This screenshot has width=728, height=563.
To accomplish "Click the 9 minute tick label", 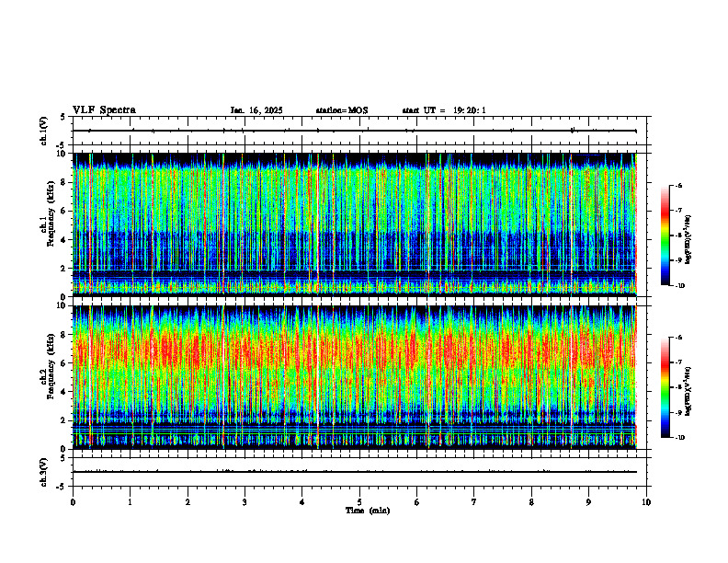I will (x=588, y=502).
